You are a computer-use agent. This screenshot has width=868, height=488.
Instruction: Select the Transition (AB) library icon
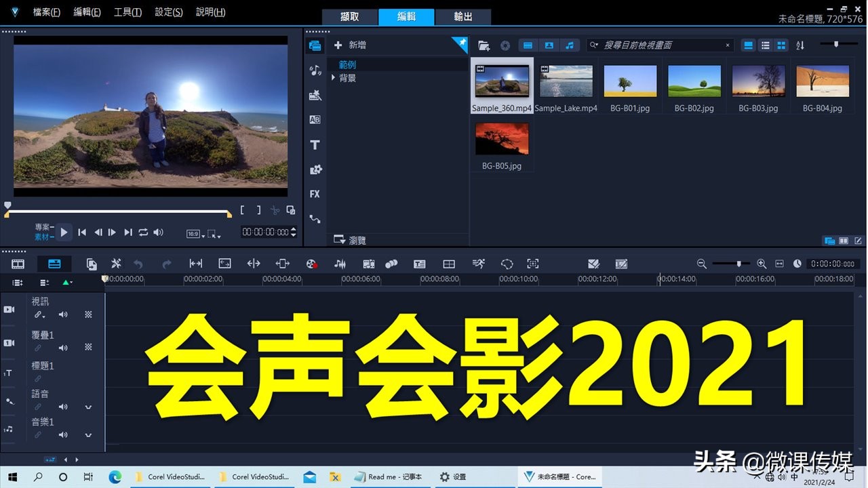[315, 119]
